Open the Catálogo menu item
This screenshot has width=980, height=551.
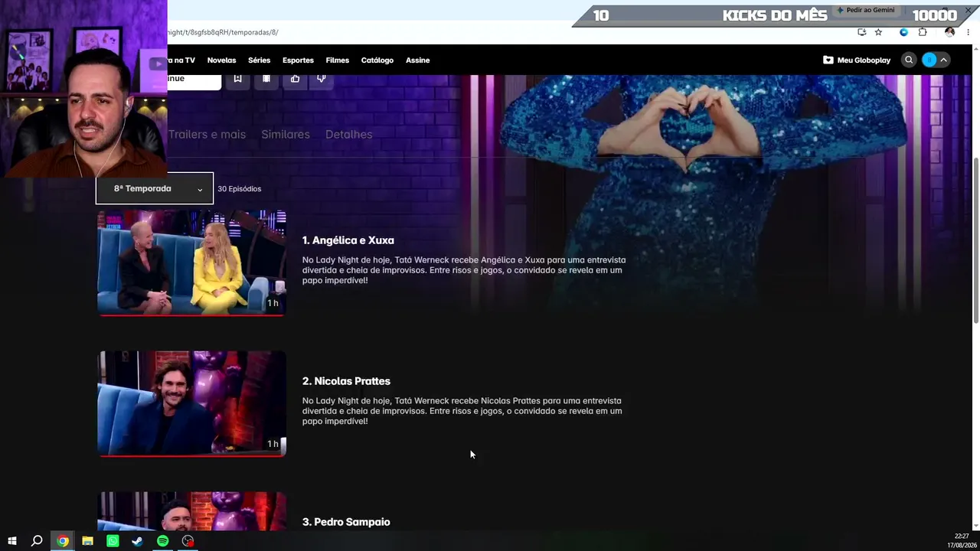pos(377,60)
